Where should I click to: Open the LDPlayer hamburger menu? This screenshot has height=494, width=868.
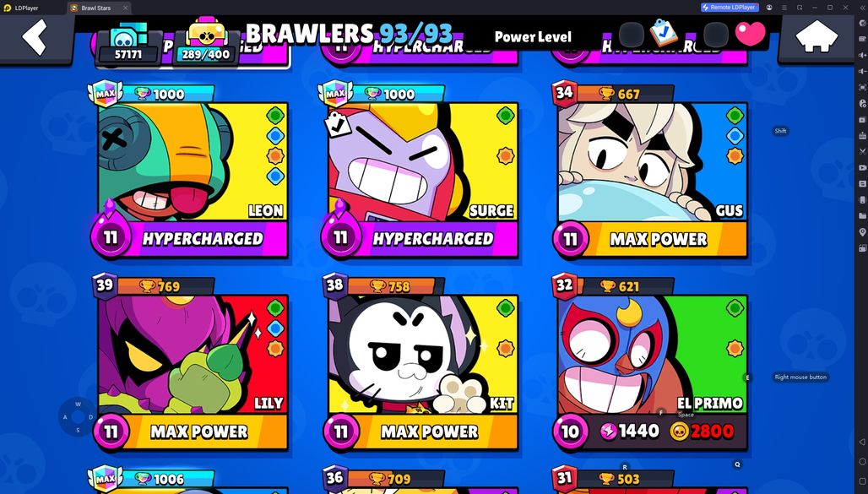(784, 8)
